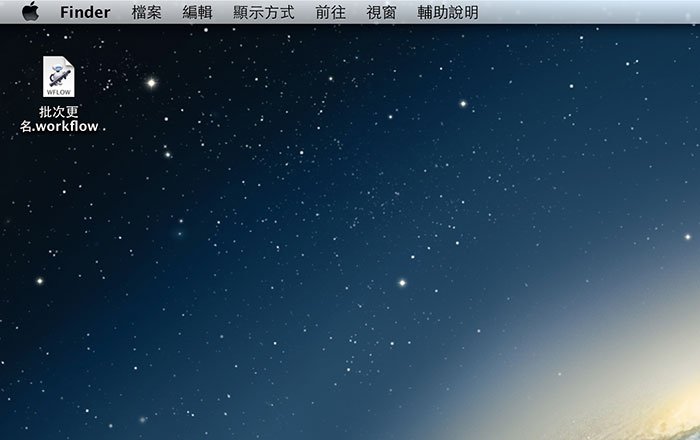The height and width of the screenshot is (440, 700).
Task: Open the 前往 menu
Action: [330, 12]
